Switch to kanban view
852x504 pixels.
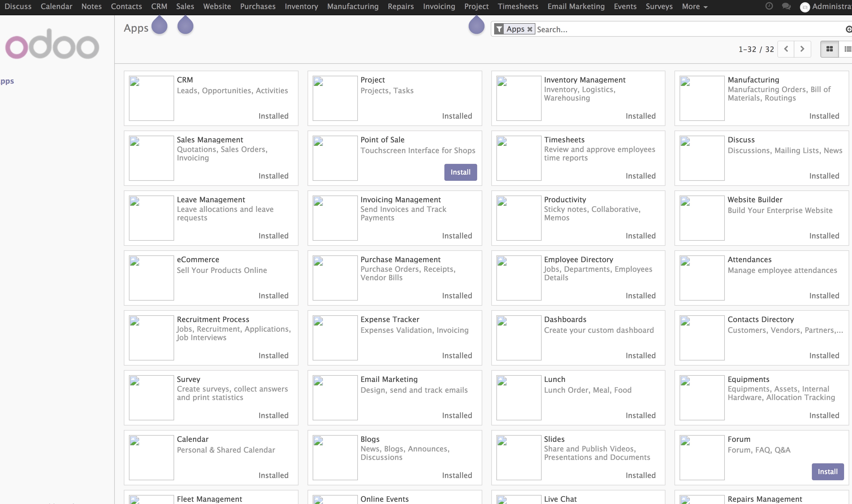830,49
